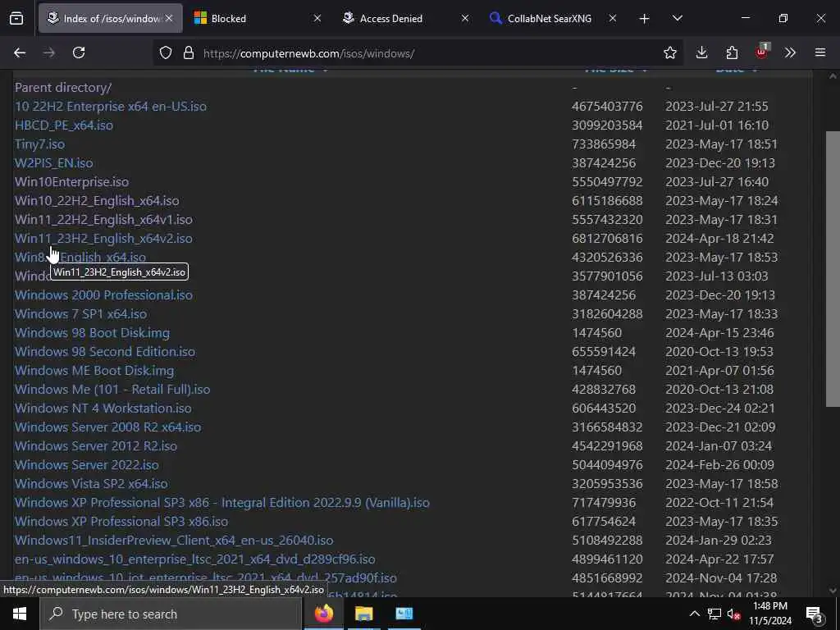This screenshot has width=840, height=630.
Task: Switch to the CollabNet SearXNG tab
Action: pos(552,18)
